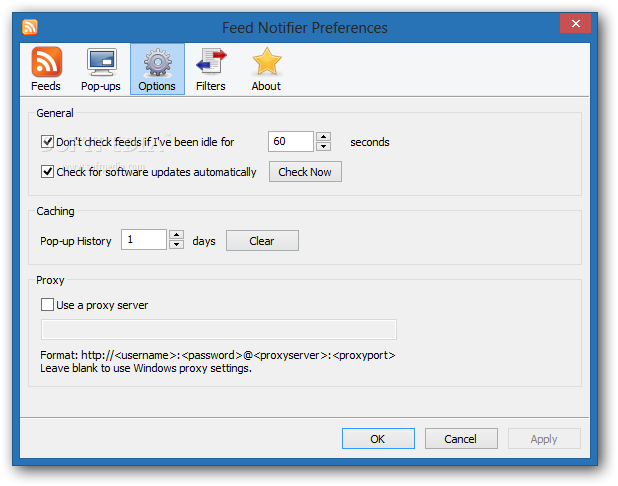The height and width of the screenshot is (486, 618).
Task: Open the About star tab
Action: click(x=266, y=69)
